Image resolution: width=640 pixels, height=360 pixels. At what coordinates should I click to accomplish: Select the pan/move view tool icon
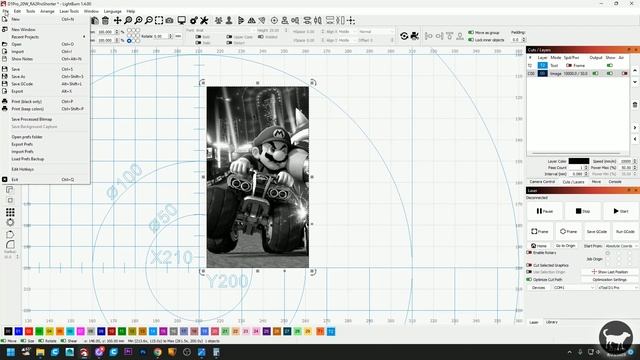click(118, 20)
